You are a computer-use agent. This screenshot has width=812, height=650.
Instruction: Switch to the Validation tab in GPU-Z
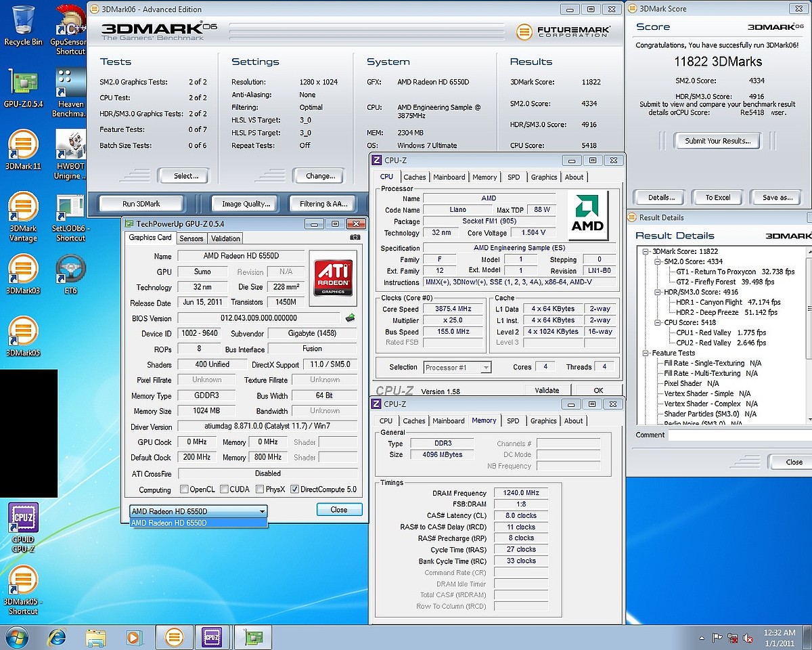(x=225, y=238)
